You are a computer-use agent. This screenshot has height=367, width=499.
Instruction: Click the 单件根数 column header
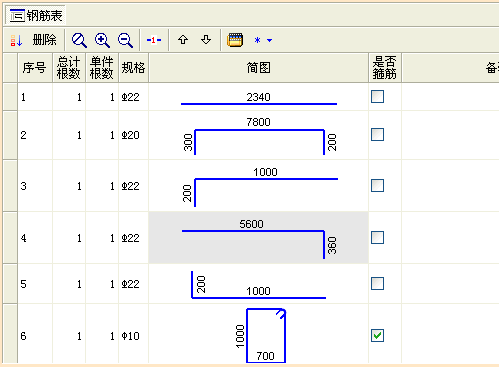click(x=102, y=68)
